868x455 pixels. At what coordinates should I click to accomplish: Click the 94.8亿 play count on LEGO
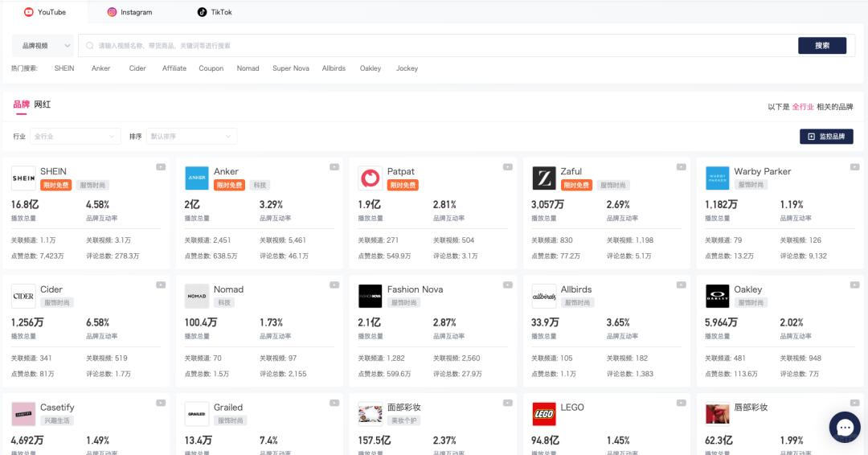click(545, 440)
